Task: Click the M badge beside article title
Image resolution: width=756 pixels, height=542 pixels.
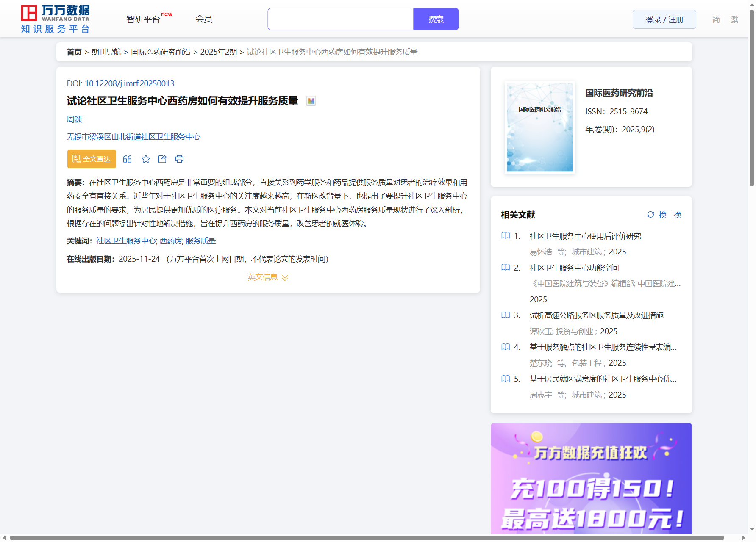Action: [x=311, y=101]
